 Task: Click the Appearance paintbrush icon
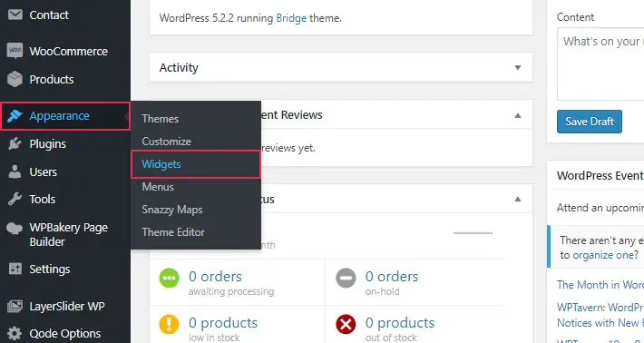[15, 116]
